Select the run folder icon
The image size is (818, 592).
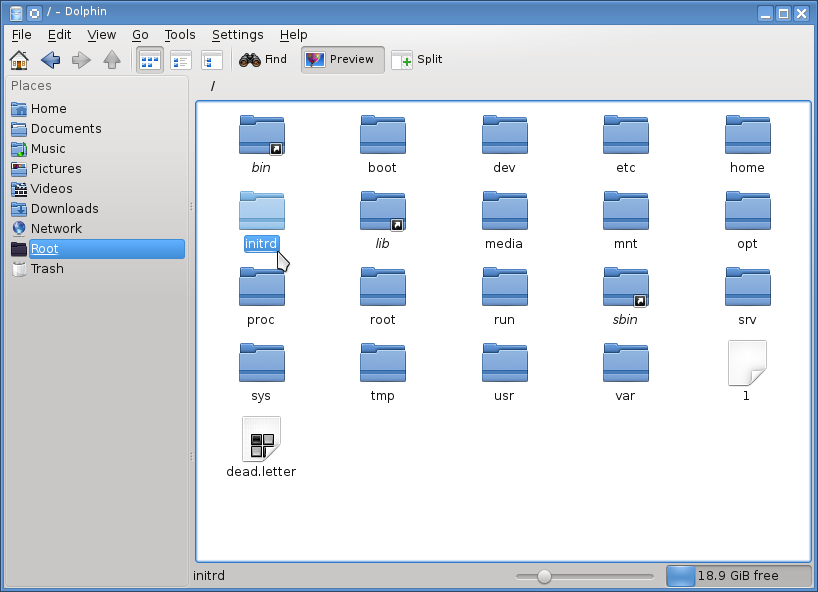point(504,287)
